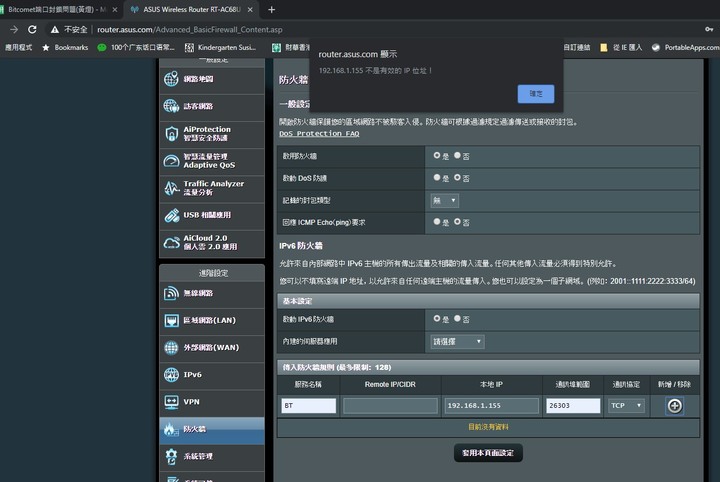This screenshot has height=482, width=720.
Task: Go forward with browser arrow icon
Action: 14,29
